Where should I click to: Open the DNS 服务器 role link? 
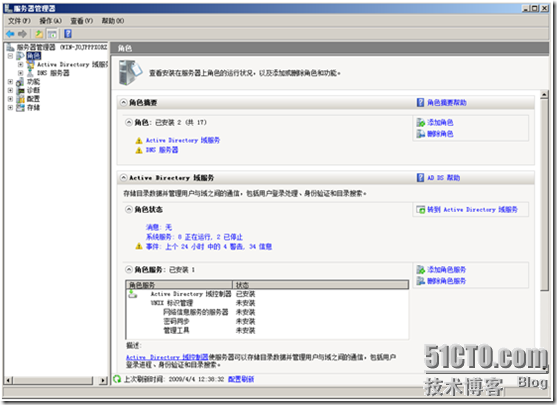coord(162,150)
